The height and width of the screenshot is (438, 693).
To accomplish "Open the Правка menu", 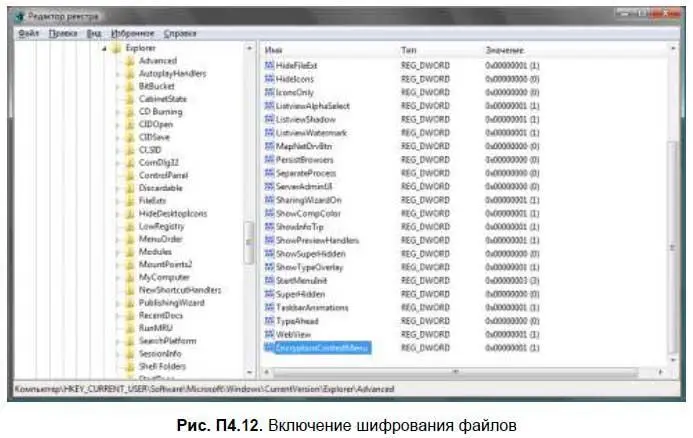I will click(63, 34).
